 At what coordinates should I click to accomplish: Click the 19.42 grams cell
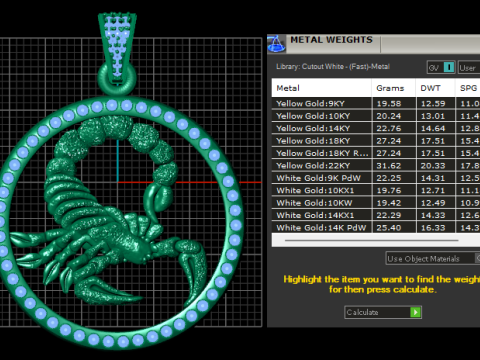(394, 203)
